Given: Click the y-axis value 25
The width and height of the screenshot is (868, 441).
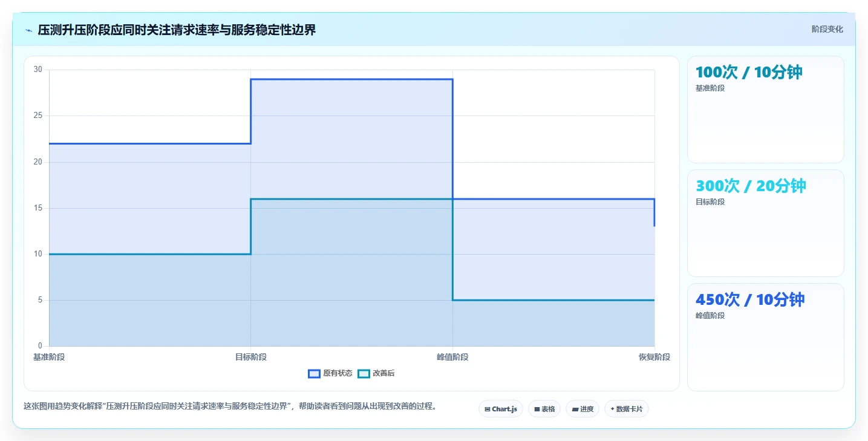Looking at the screenshot, I should [38, 116].
